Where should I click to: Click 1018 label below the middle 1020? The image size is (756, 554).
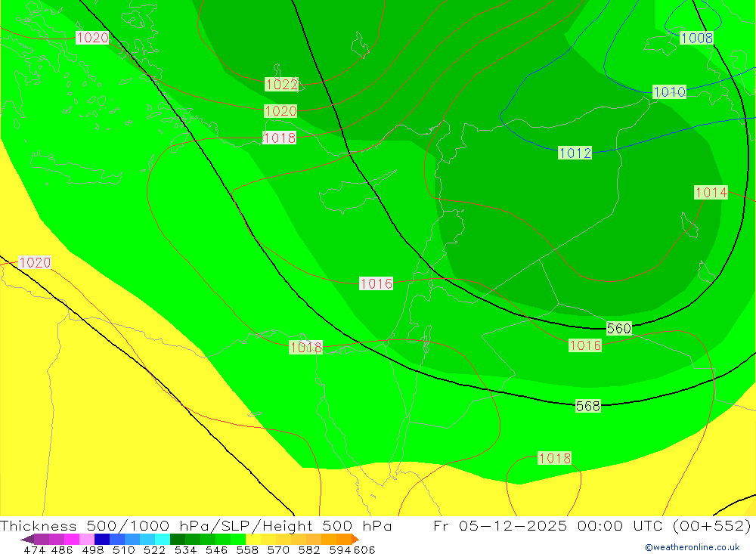click(x=279, y=138)
